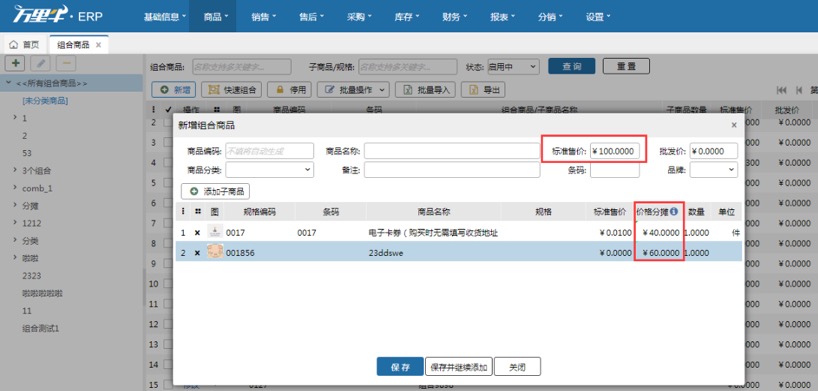The height and width of the screenshot is (391, 818).
Task: Remove sub-product row 001856 with its x icon
Action: (197, 253)
